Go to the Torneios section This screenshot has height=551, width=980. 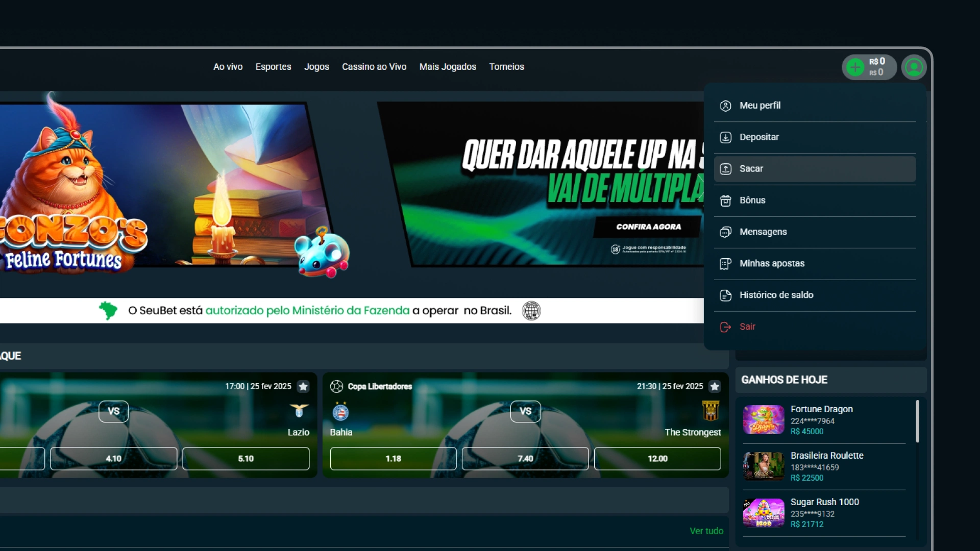pyautogui.click(x=506, y=67)
